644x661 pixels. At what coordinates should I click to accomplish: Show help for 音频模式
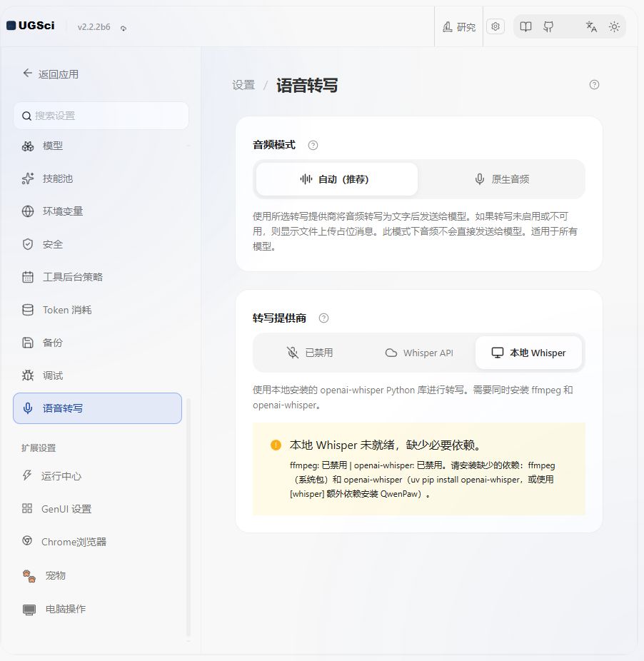point(313,146)
